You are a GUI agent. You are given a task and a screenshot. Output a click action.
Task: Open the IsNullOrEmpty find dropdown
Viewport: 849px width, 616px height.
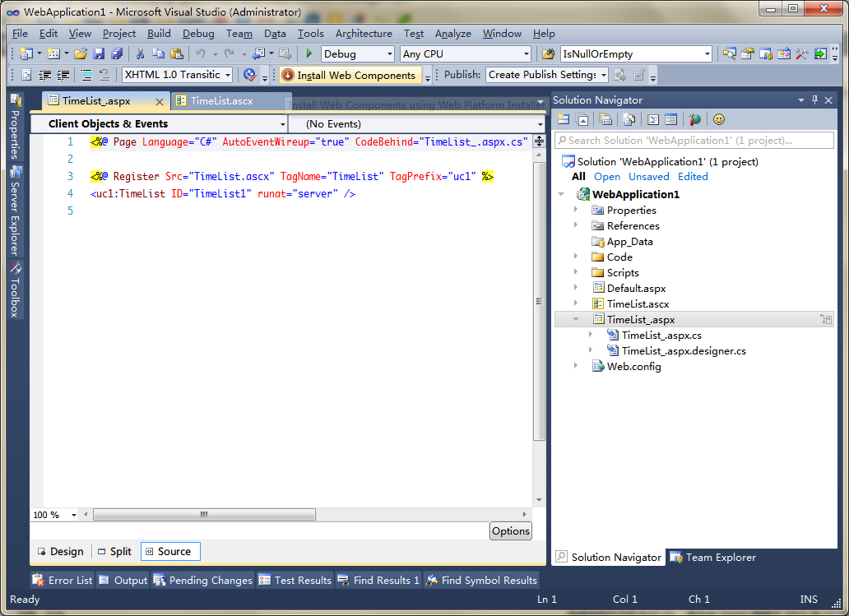636,53
